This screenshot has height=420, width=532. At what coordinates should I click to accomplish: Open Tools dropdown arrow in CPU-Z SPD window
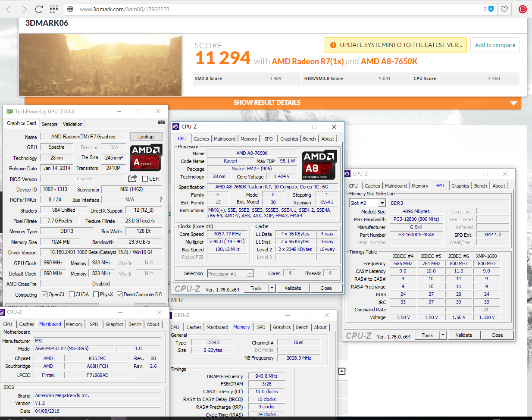coord(443,335)
